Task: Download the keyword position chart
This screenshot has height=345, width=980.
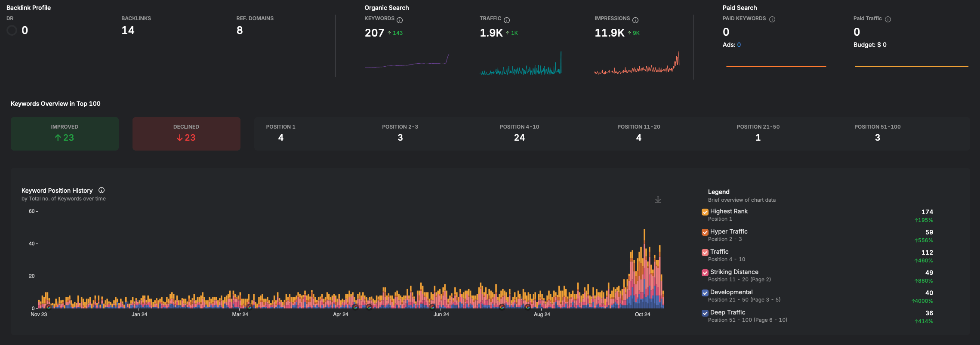Action: (x=658, y=200)
